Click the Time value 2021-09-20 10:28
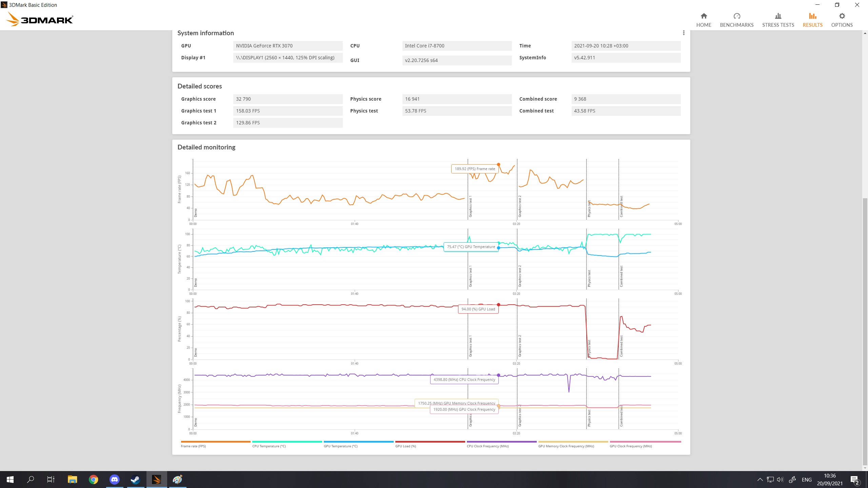The width and height of the screenshot is (868, 488). tap(626, 46)
